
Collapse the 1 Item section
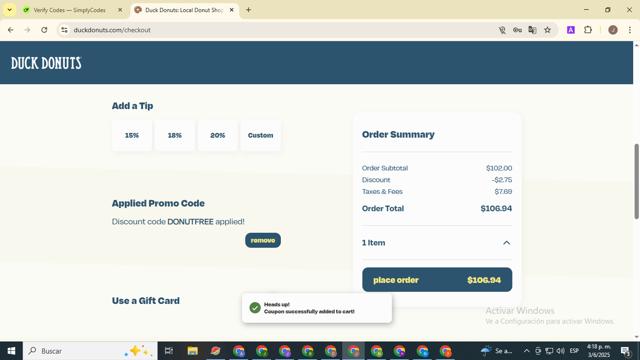507,243
